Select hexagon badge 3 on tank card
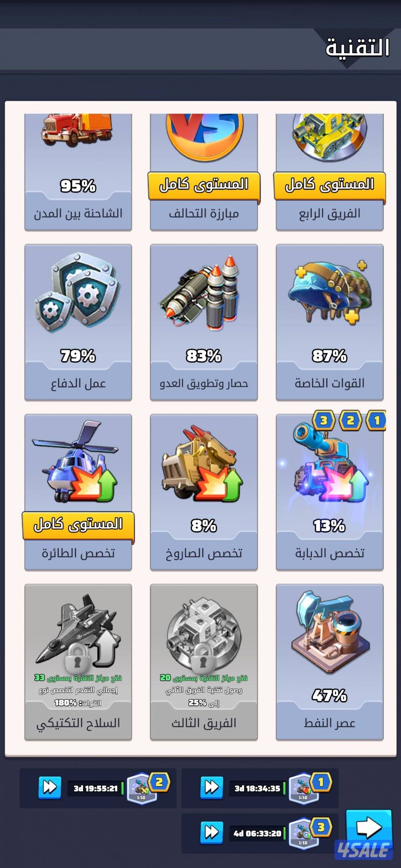Screen dimensions: 401x868 coord(323,420)
